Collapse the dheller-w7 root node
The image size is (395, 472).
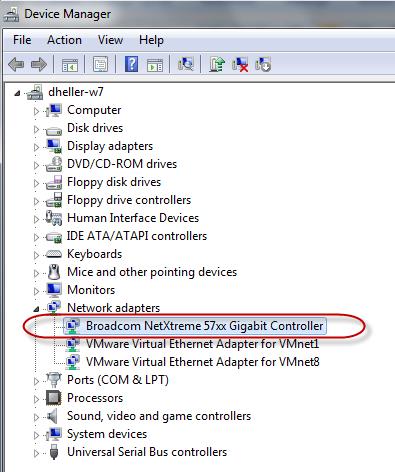[x=17, y=93]
